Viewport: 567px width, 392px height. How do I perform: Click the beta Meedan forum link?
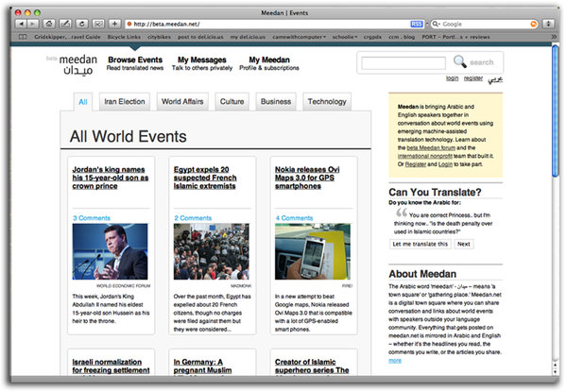(431, 147)
